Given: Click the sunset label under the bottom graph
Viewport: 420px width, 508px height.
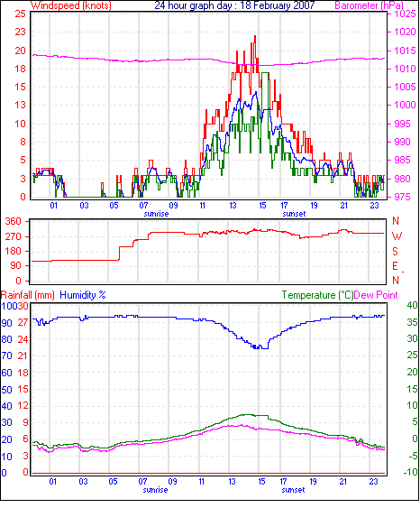Looking at the screenshot, I should tap(293, 490).
